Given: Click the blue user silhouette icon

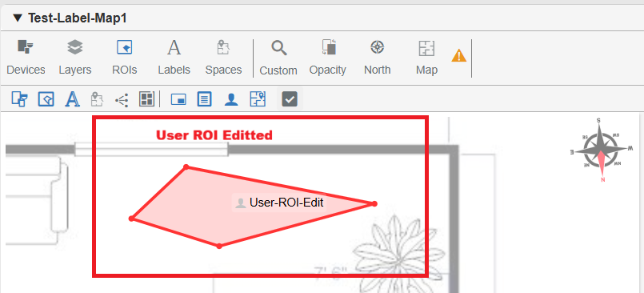Looking at the screenshot, I should [x=231, y=99].
